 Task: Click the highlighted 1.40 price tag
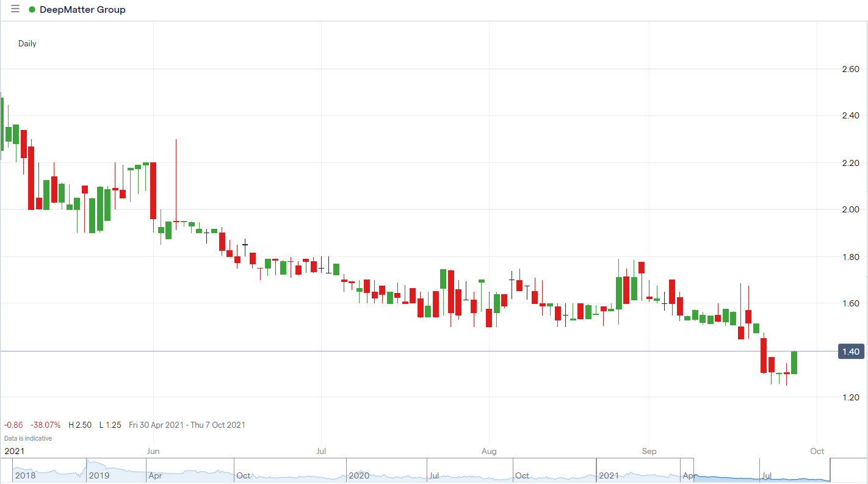coord(852,351)
